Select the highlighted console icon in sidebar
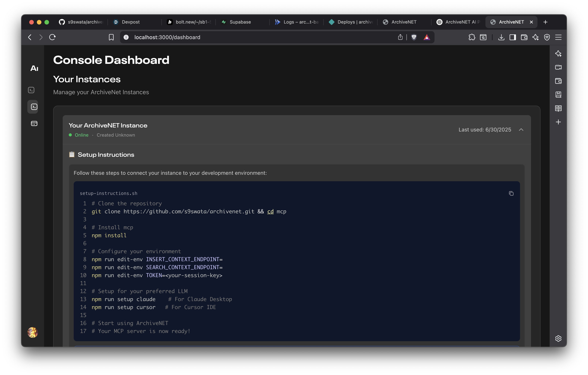The height and width of the screenshot is (375, 588). click(x=34, y=107)
